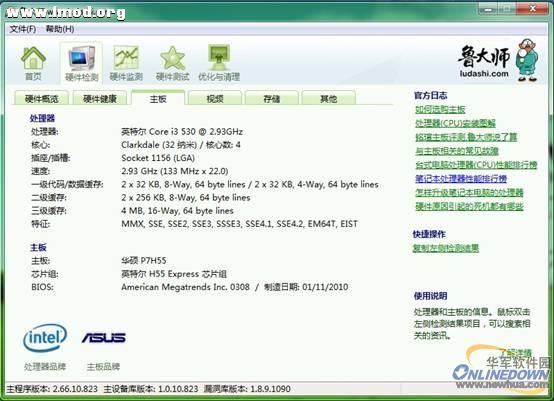Viewport: 554px width, 401px height.
Task: Click the 处理器品牌 caption under Intel logo
Action: (45, 367)
